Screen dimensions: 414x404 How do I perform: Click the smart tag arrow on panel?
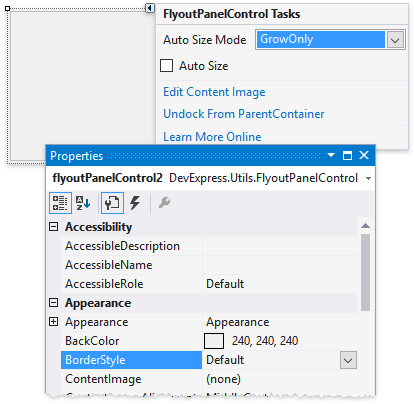(x=150, y=8)
